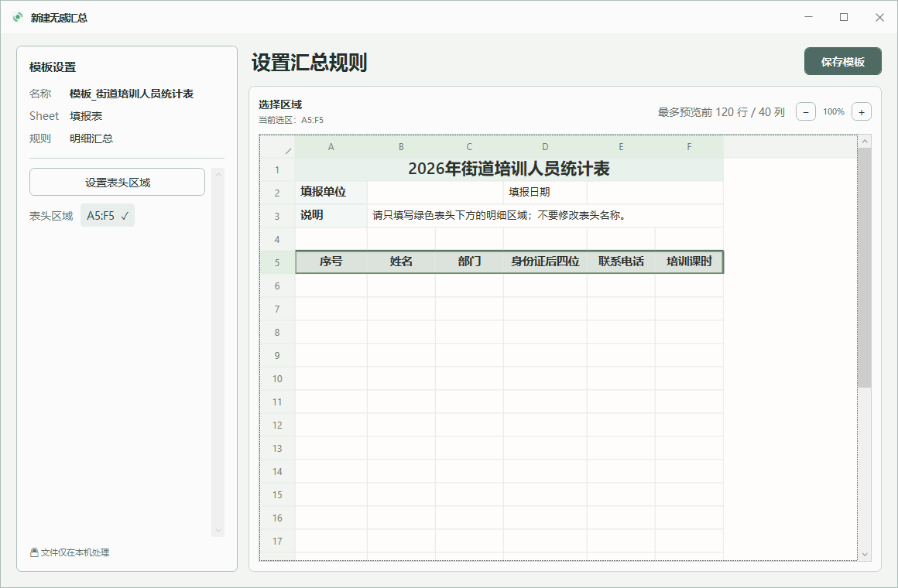The height and width of the screenshot is (588, 898).
Task: Click the A5:F5 header range chip
Action: click(108, 215)
